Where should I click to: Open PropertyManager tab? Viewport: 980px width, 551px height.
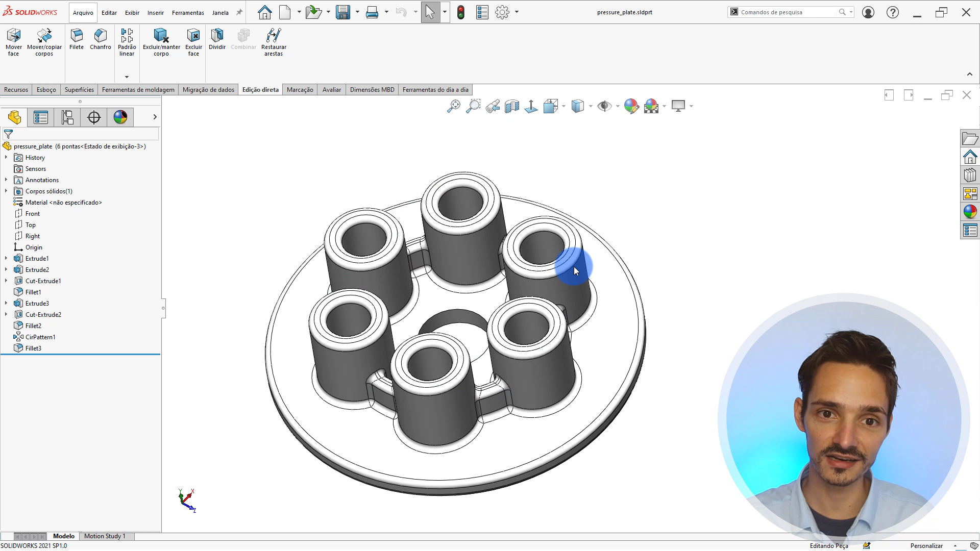coord(41,117)
